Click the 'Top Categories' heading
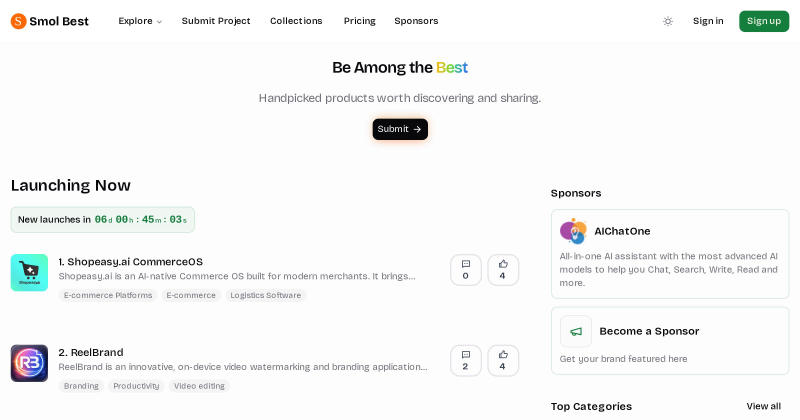800x420 pixels. pyautogui.click(x=591, y=406)
